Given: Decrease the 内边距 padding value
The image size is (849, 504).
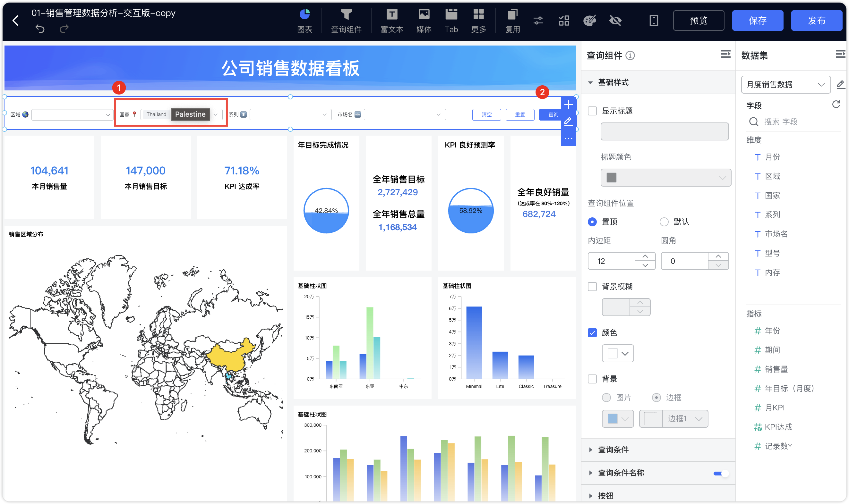Looking at the screenshot, I should (x=645, y=265).
